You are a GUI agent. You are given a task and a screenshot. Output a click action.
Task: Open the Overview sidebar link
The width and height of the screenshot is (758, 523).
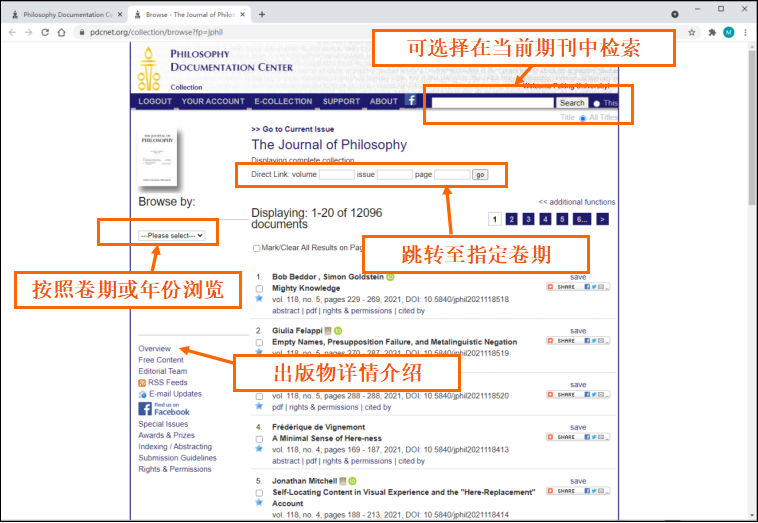[154, 349]
